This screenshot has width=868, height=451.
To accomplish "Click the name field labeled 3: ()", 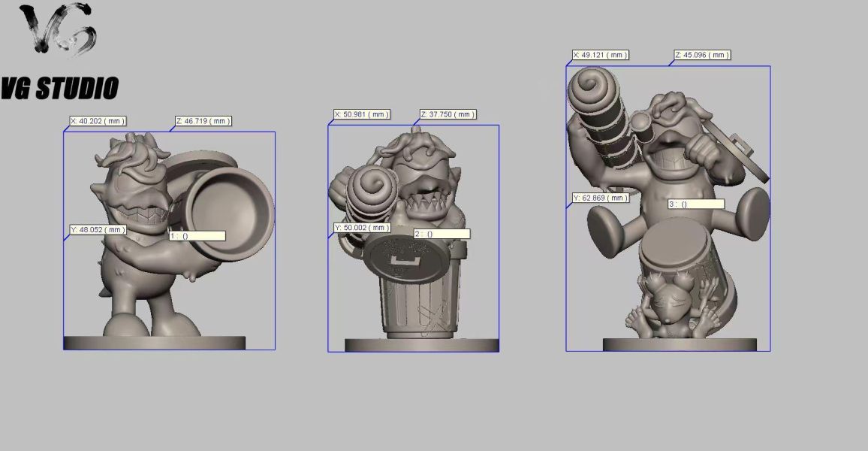I will 696,204.
